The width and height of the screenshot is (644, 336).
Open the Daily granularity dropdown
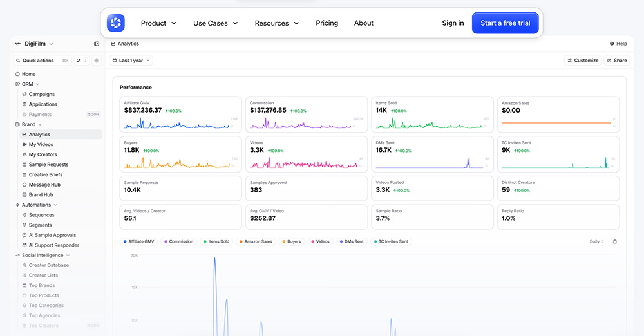point(597,241)
